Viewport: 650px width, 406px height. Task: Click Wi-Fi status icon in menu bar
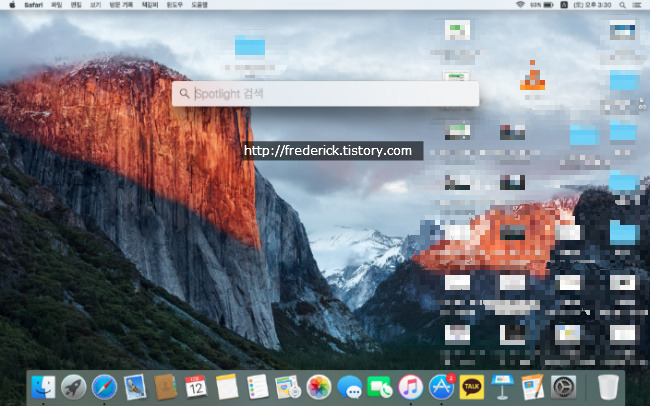[520, 5]
